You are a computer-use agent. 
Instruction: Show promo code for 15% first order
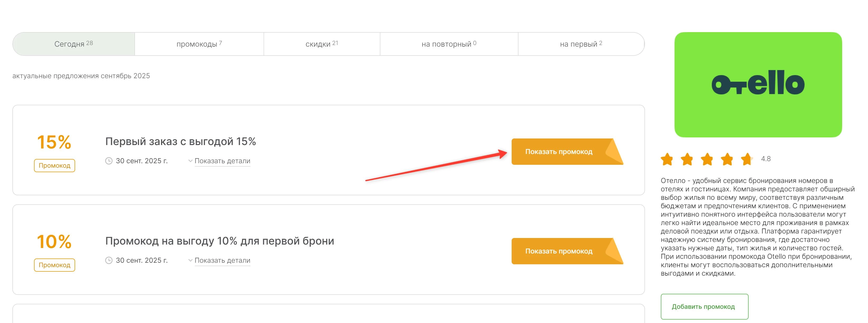point(559,152)
